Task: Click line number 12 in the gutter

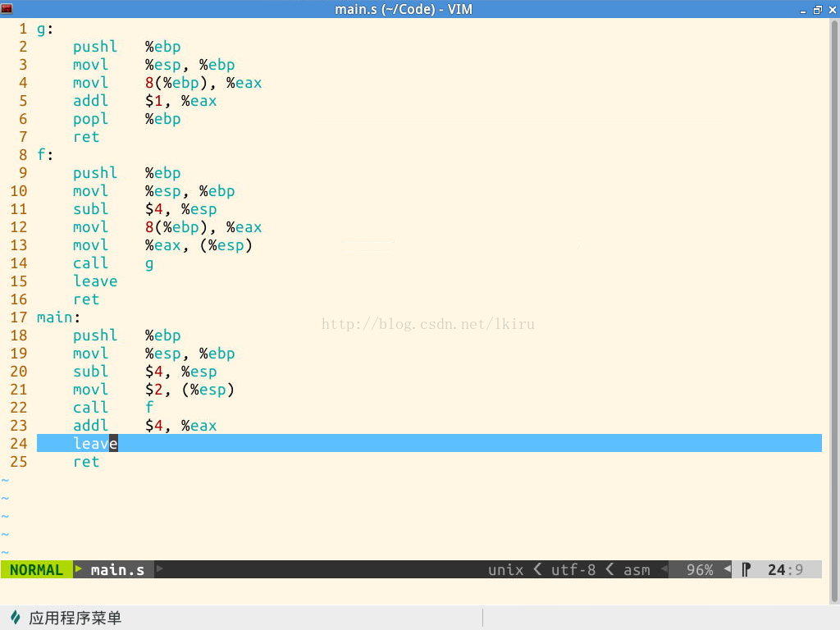Action: coord(19,227)
